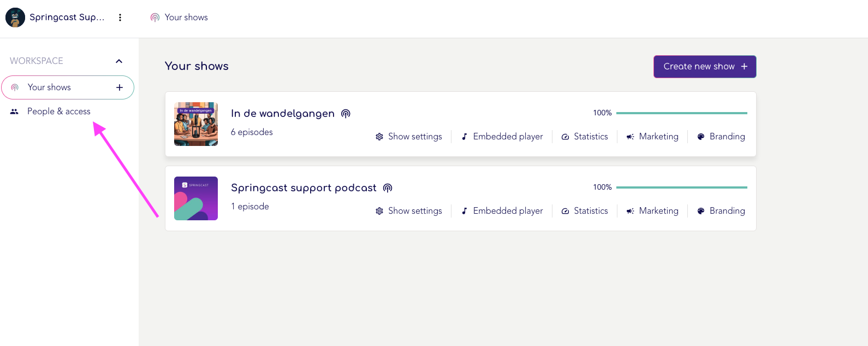868x346 pixels.
Task: Open Embedded player for In de wandelgangen
Action: [502, 137]
